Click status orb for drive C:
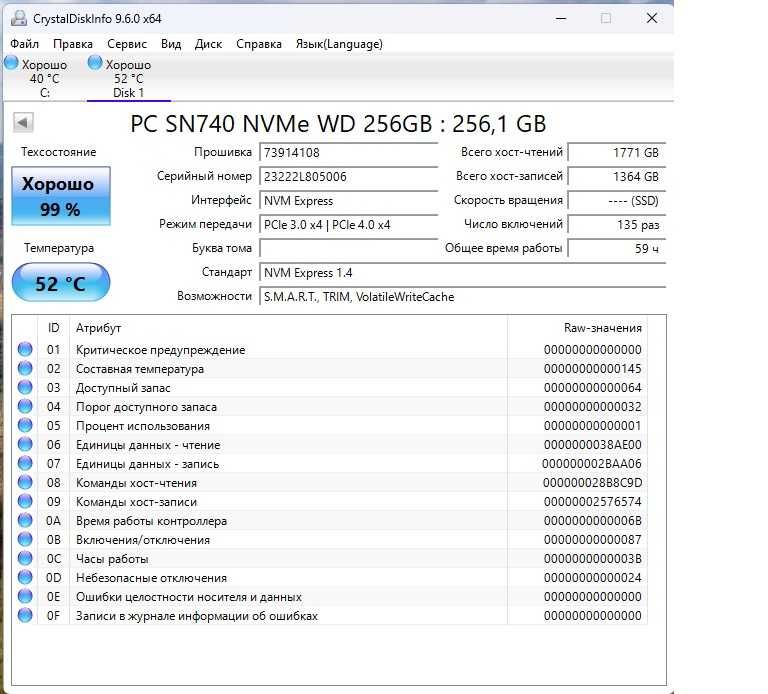 click(x=11, y=63)
